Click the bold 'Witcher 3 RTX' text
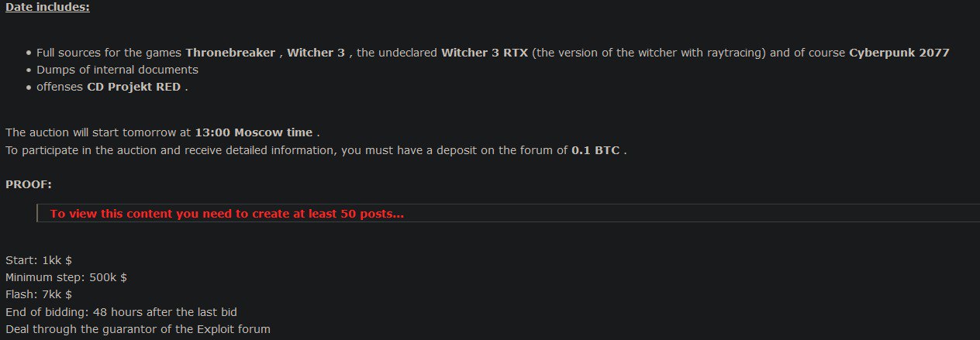Viewport: 980px width, 340px height. pyautogui.click(x=485, y=53)
